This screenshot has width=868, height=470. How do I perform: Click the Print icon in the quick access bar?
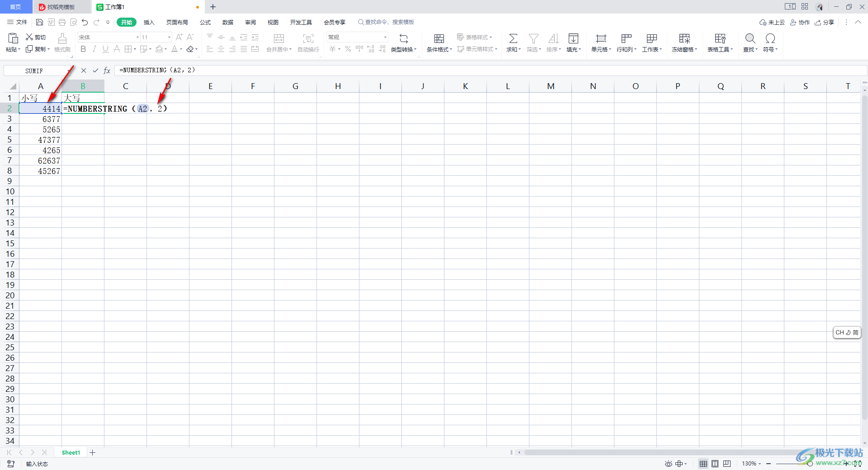(62, 22)
